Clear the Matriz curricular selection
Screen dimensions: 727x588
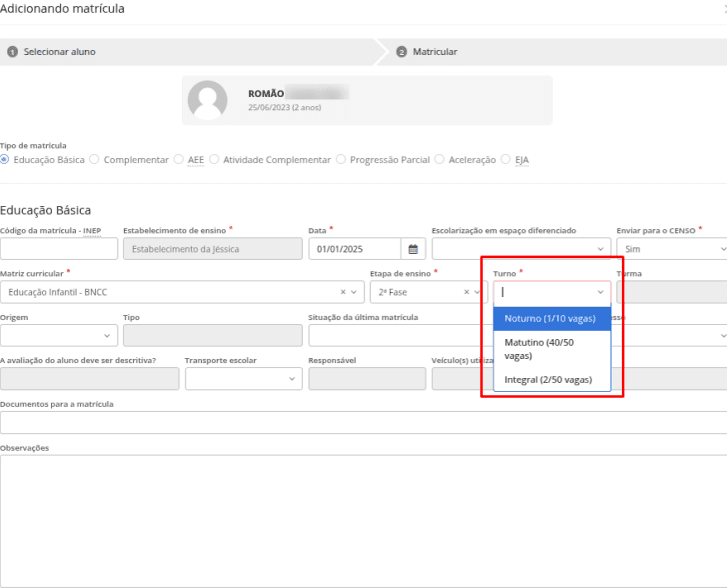343,292
